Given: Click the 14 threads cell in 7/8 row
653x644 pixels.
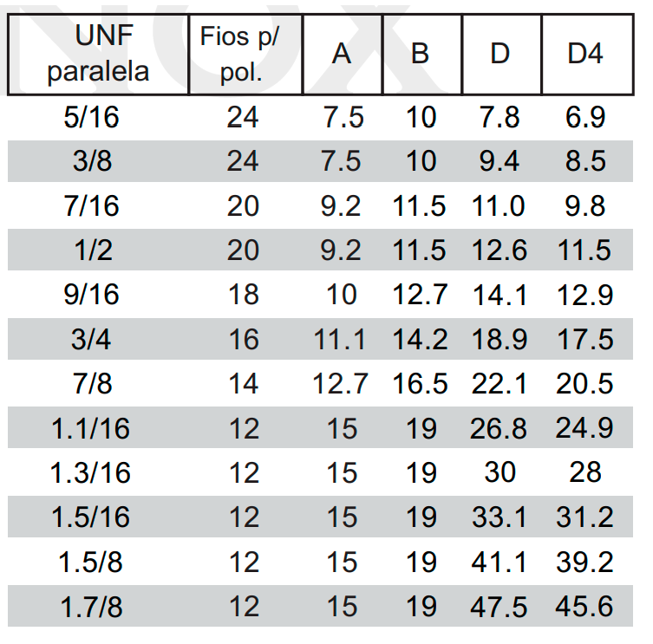Looking at the screenshot, I should tap(244, 383).
